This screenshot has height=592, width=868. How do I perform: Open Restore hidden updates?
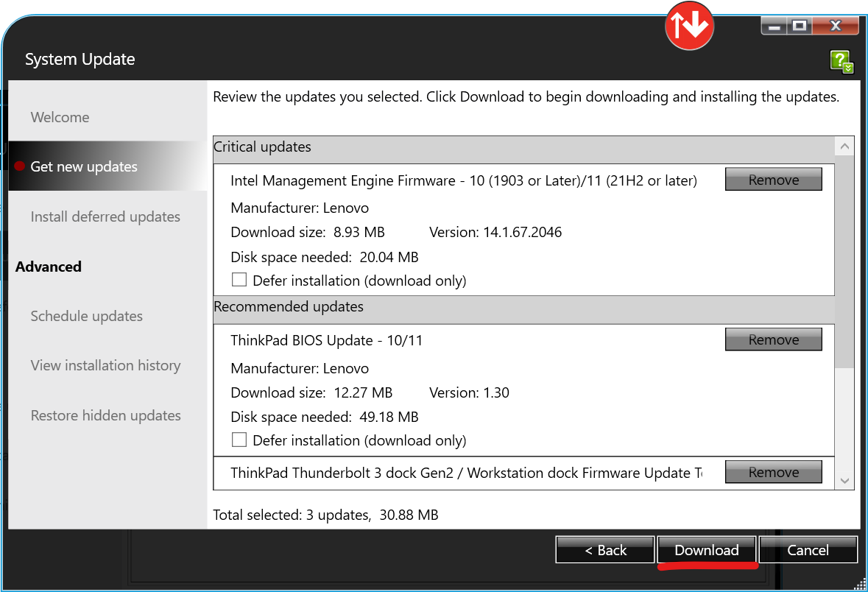coord(106,415)
